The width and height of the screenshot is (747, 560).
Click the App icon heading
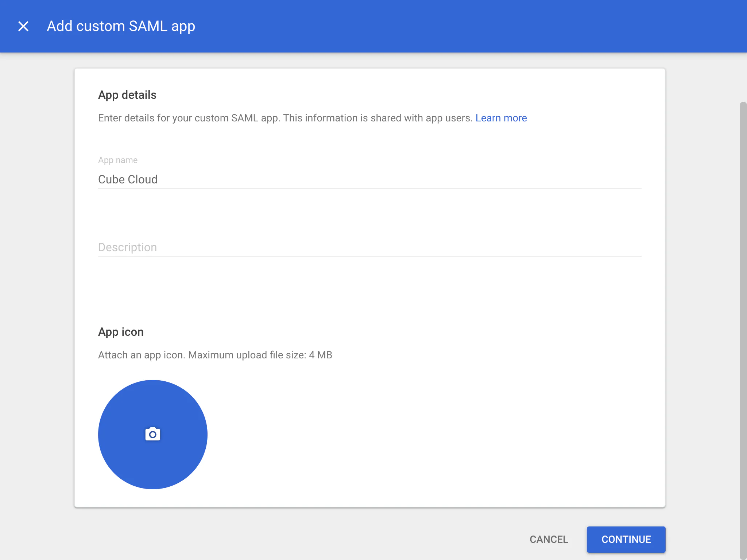coord(121,332)
